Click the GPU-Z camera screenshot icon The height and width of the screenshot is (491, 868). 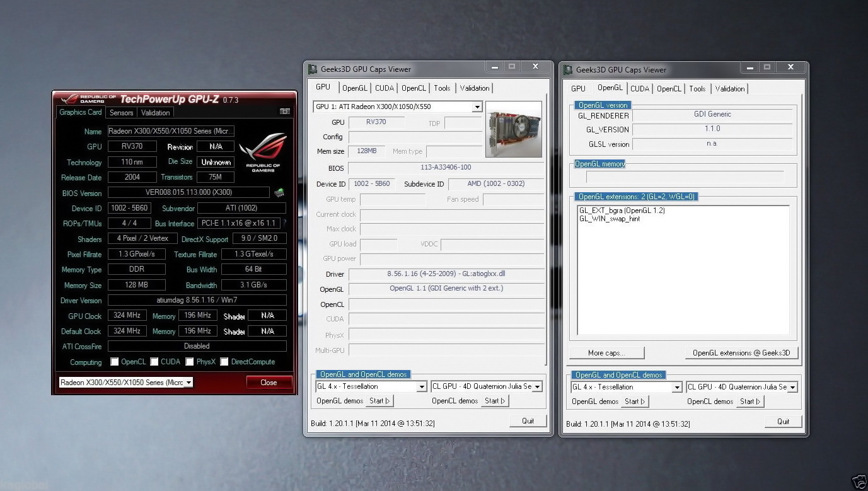[284, 112]
